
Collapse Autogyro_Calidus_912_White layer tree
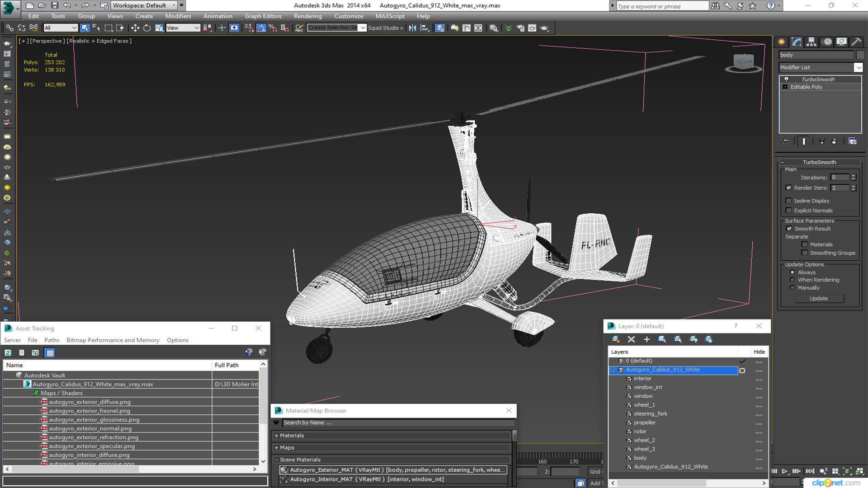pos(613,370)
